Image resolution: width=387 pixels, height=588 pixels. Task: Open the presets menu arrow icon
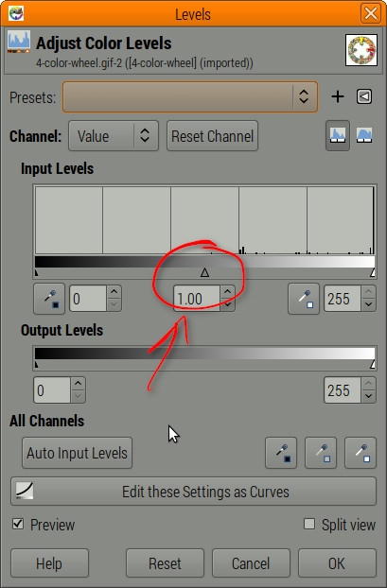(x=363, y=96)
